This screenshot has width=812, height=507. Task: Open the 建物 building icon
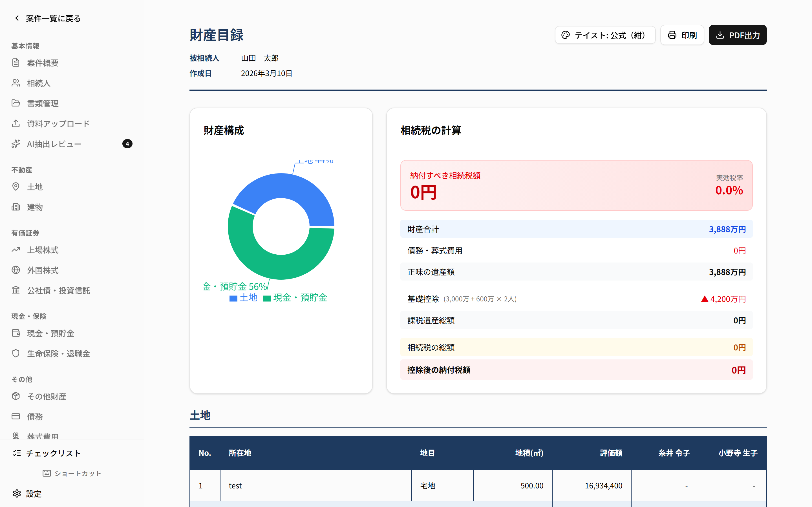pyautogui.click(x=16, y=207)
